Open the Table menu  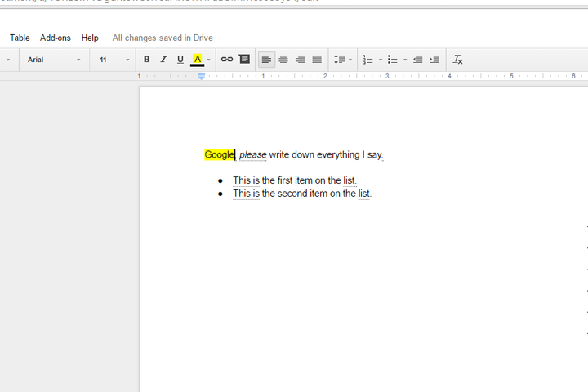coord(20,38)
